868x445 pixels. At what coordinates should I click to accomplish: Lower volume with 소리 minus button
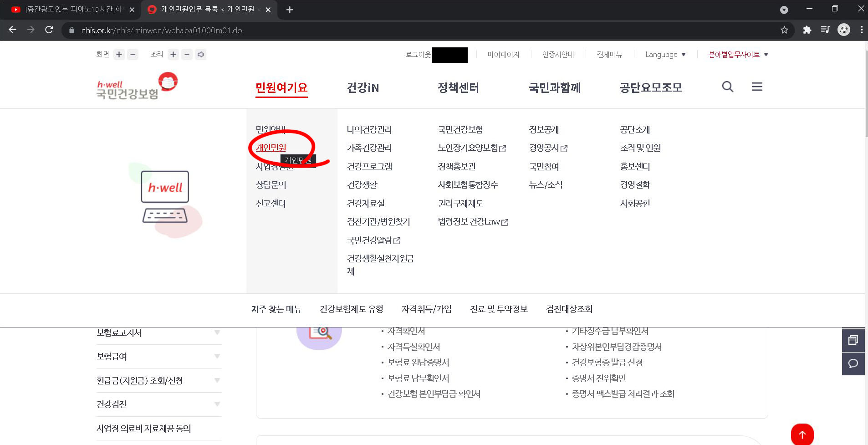tap(187, 55)
